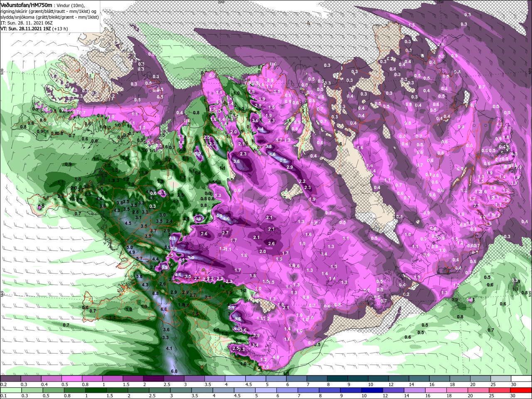Click the '20W' longitude label
This screenshot has width=532, height=399.
pyautogui.click(x=221, y=2)
